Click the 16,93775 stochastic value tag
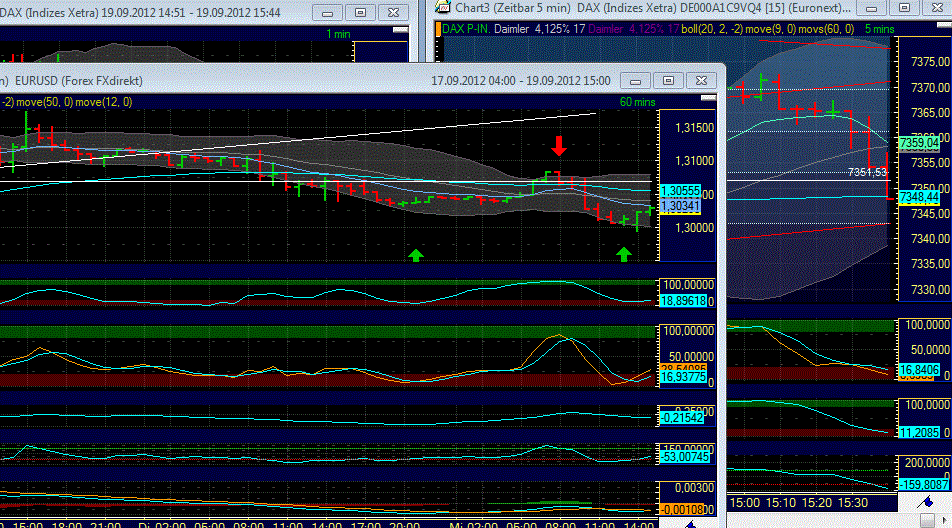Image resolution: width=952 pixels, height=528 pixels. (683, 377)
